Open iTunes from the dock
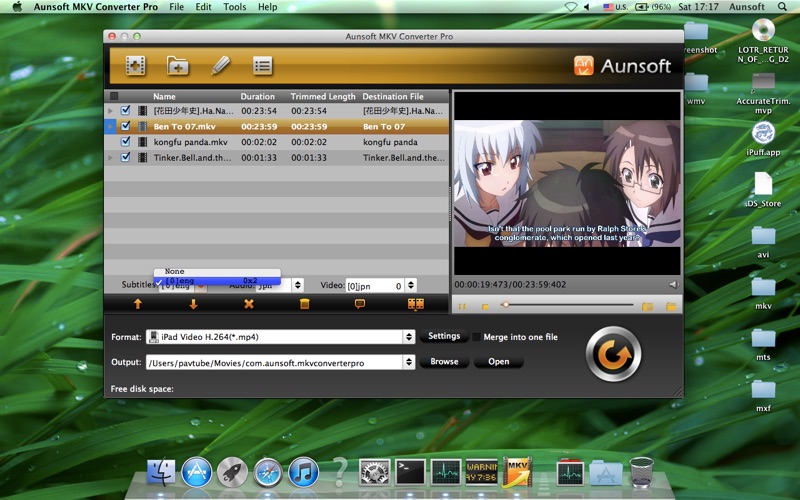 [304, 472]
